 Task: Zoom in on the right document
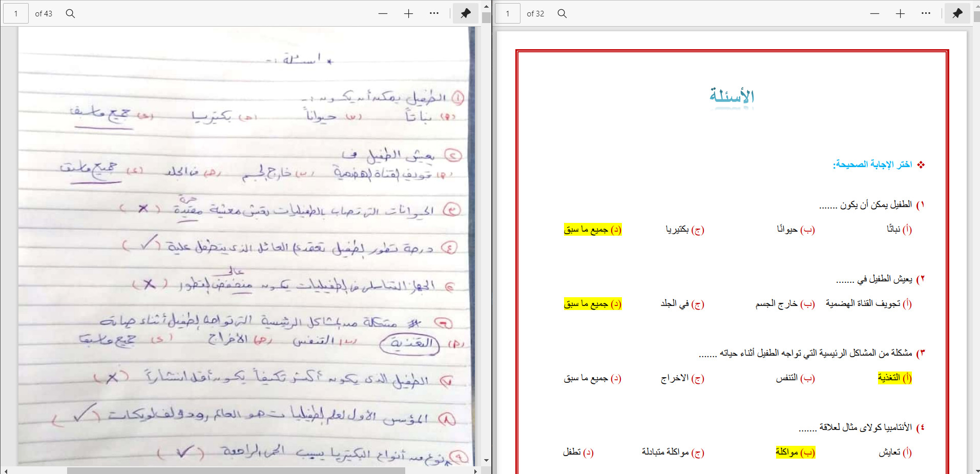pos(900,13)
